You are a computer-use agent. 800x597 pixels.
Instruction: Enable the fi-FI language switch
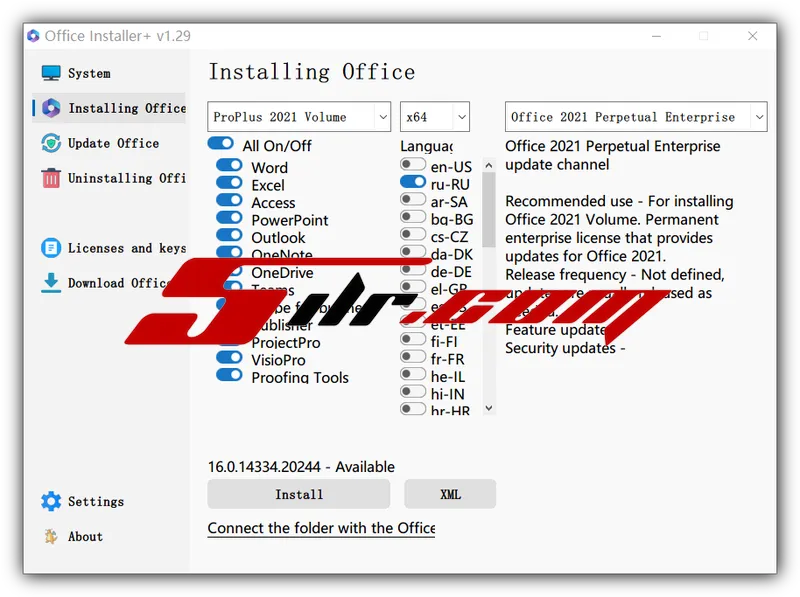point(413,339)
